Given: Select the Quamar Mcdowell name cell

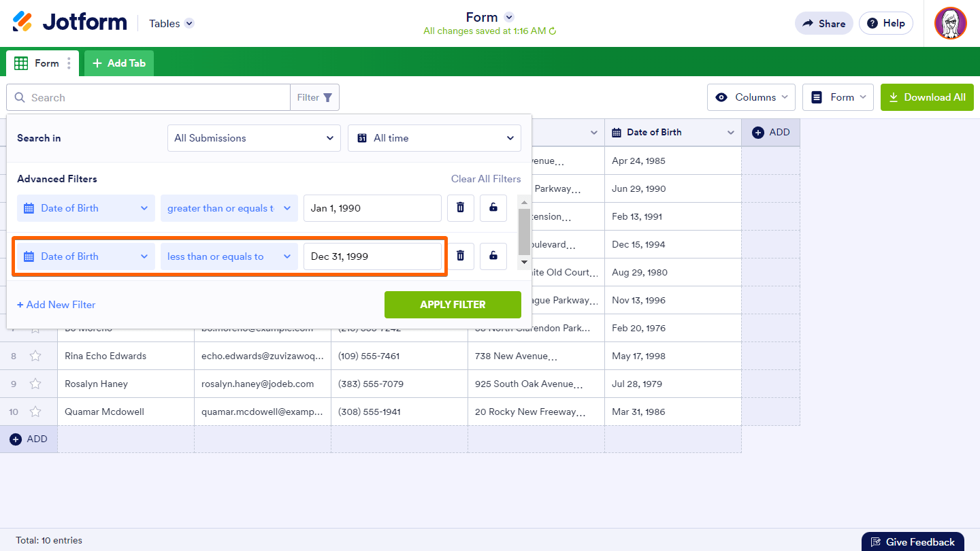Looking at the screenshot, I should click(x=126, y=412).
